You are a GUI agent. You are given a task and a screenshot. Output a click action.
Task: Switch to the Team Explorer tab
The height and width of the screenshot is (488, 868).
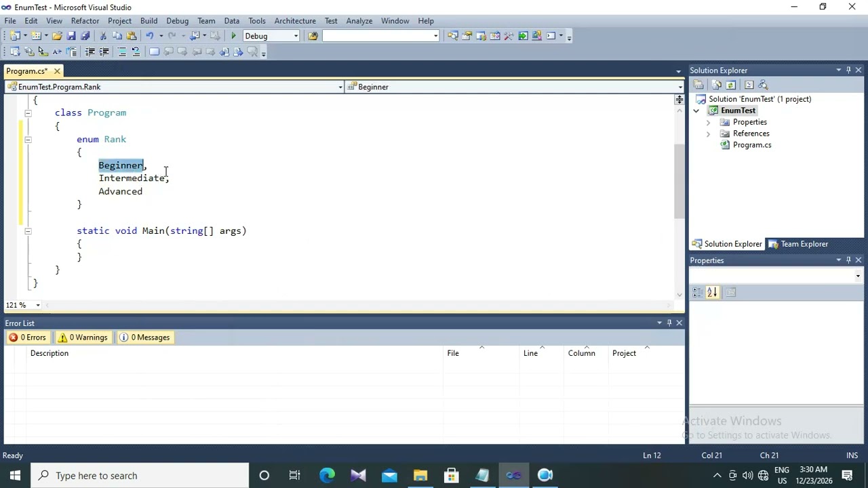tap(797, 244)
